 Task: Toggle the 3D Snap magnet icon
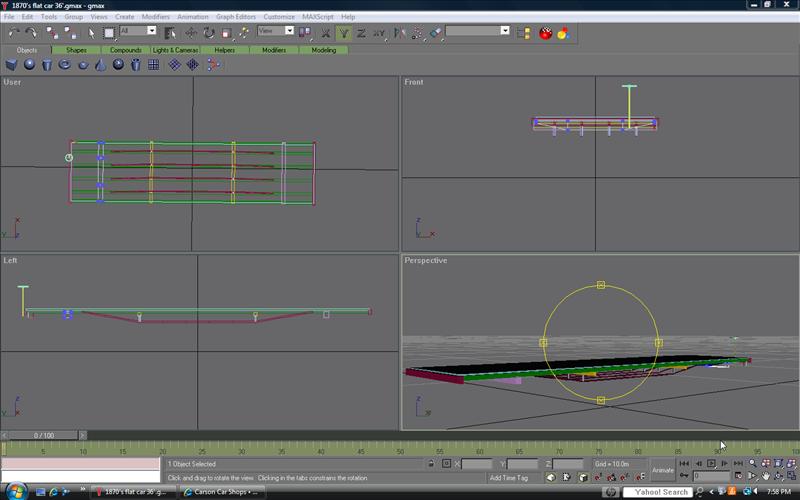pos(598,477)
